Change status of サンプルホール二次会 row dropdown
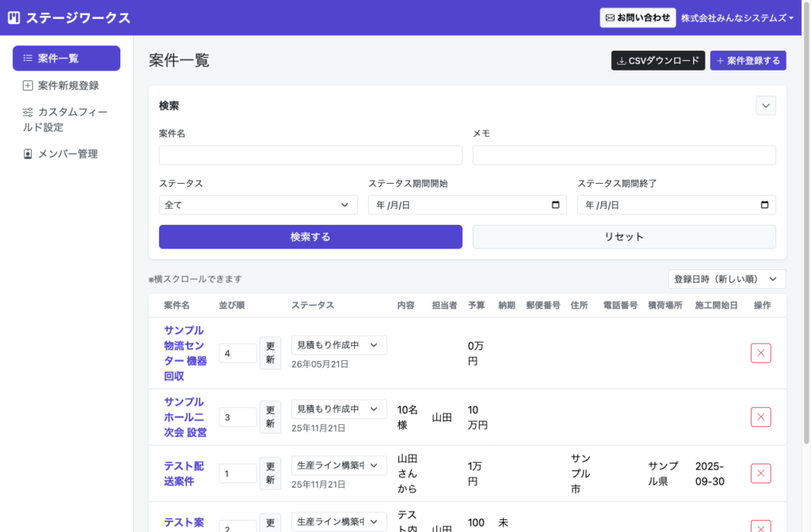The width and height of the screenshot is (811, 532). click(339, 409)
